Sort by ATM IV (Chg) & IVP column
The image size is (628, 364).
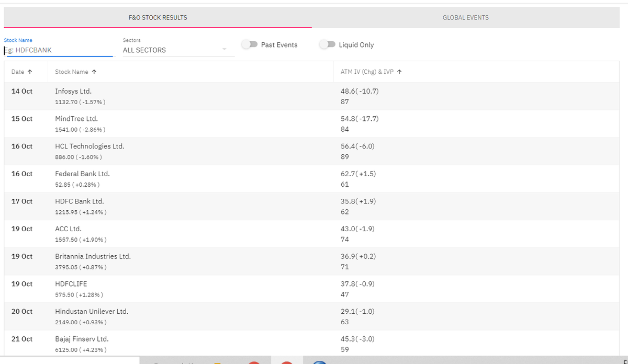click(x=371, y=72)
